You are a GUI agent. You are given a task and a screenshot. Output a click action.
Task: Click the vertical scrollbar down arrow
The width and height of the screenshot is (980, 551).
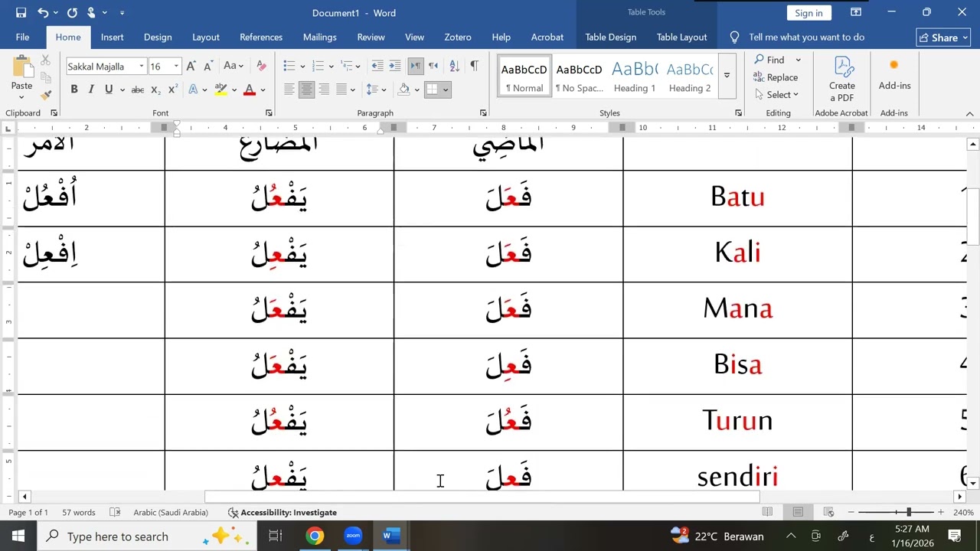[x=973, y=482]
